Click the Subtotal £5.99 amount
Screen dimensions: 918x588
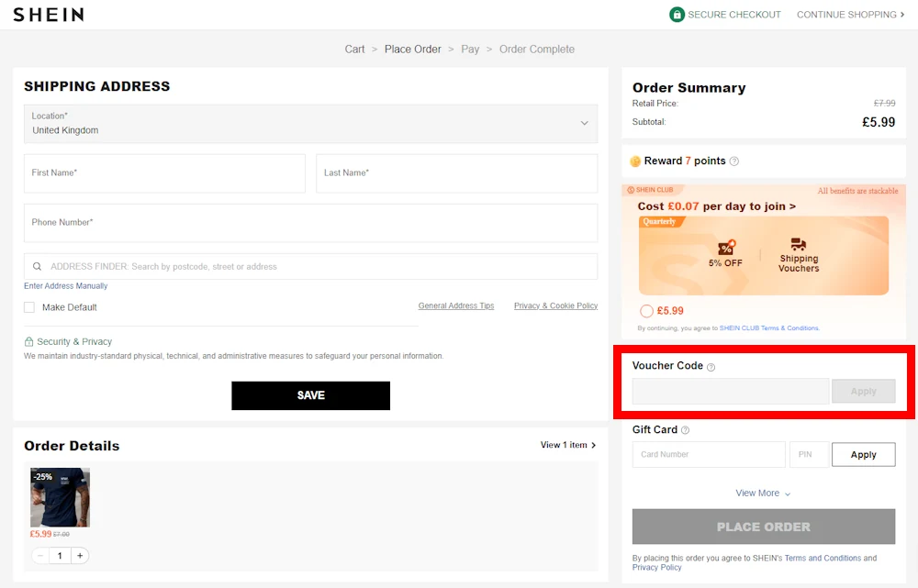point(879,122)
